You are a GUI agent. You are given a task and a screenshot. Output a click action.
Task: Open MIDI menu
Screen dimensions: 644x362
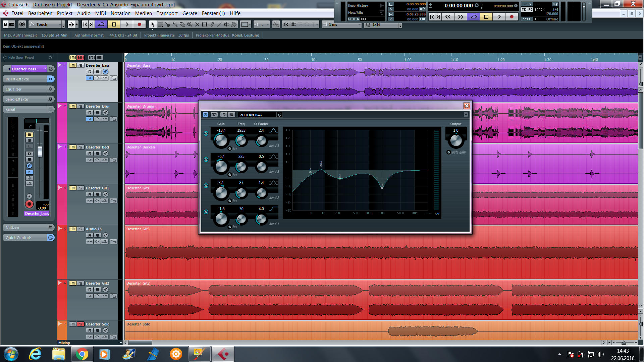(101, 13)
